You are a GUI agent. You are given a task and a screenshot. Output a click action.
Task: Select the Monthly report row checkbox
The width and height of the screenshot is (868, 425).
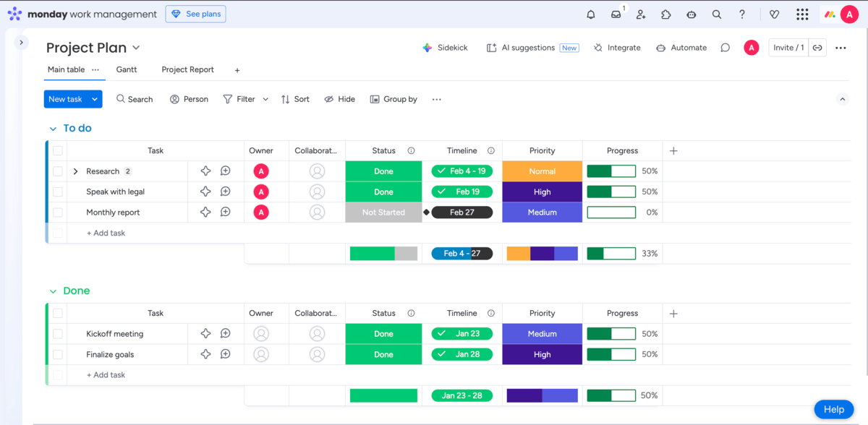(x=57, y=212)
